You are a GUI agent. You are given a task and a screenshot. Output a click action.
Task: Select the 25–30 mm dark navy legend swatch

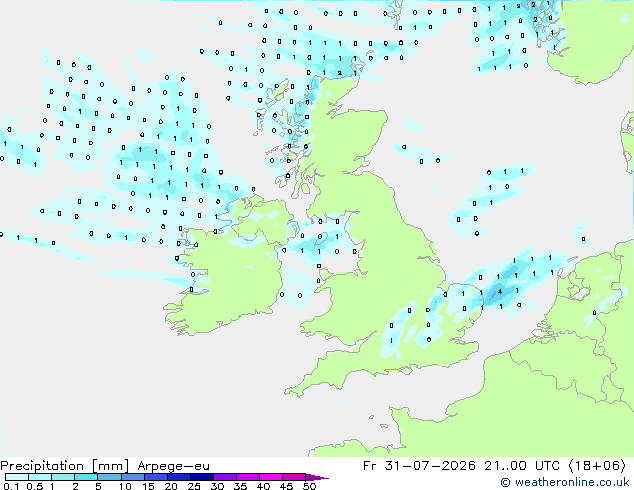[x=202, y=477]
